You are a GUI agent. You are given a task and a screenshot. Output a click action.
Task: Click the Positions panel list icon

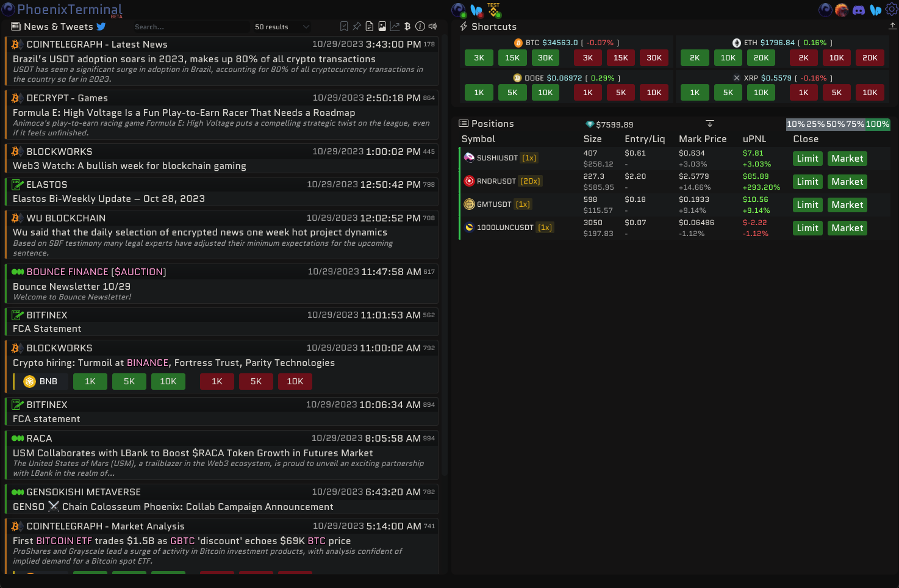coord(464,123)
